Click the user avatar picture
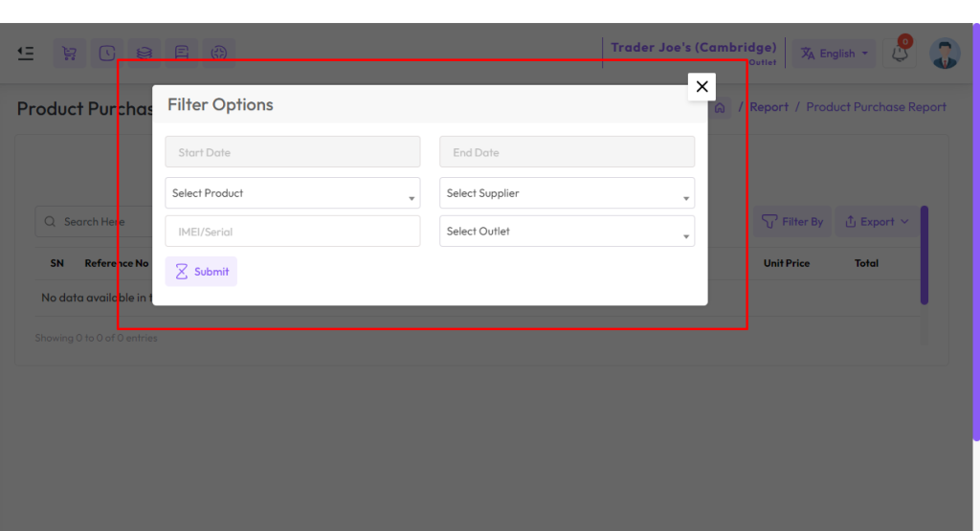 (x=945, y=54)
